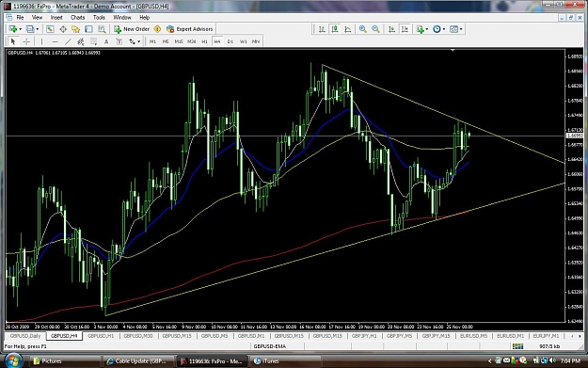The width and height of the screenshot is (588, 368).
Task: Open Pictures from the taskbar
Action: (x=65, y=360)
